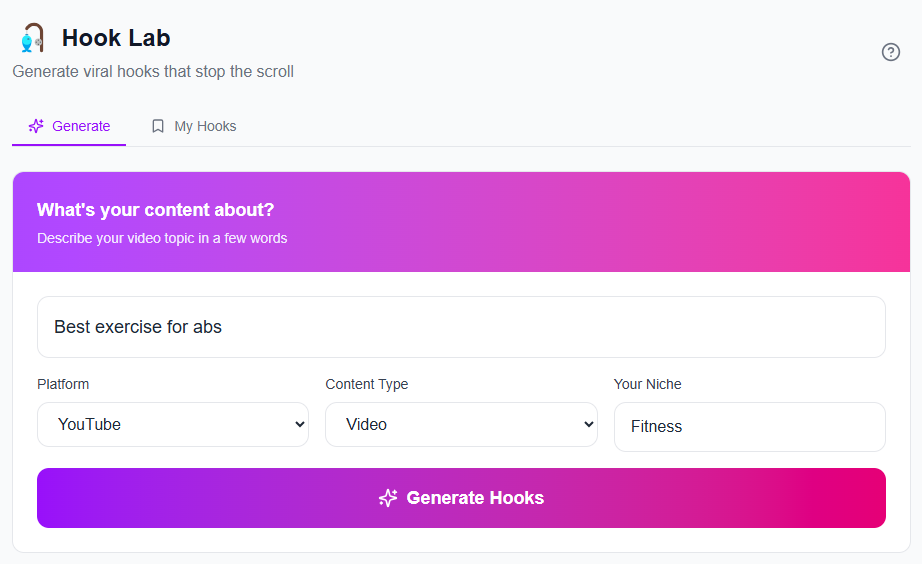Click the bookmark icon beside My Hooks
922x564 pixels.
point(158,126)
